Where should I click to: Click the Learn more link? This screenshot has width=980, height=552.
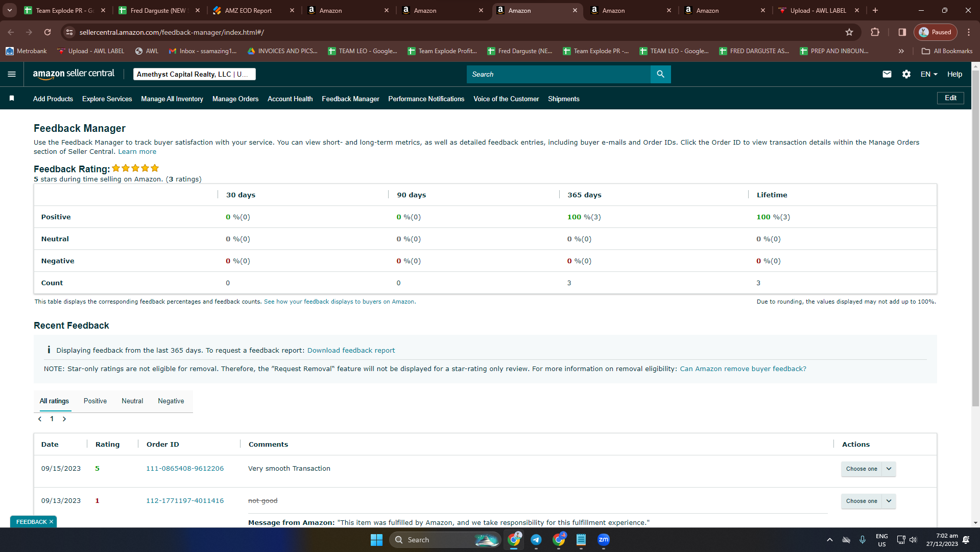[x=137, y=152]
